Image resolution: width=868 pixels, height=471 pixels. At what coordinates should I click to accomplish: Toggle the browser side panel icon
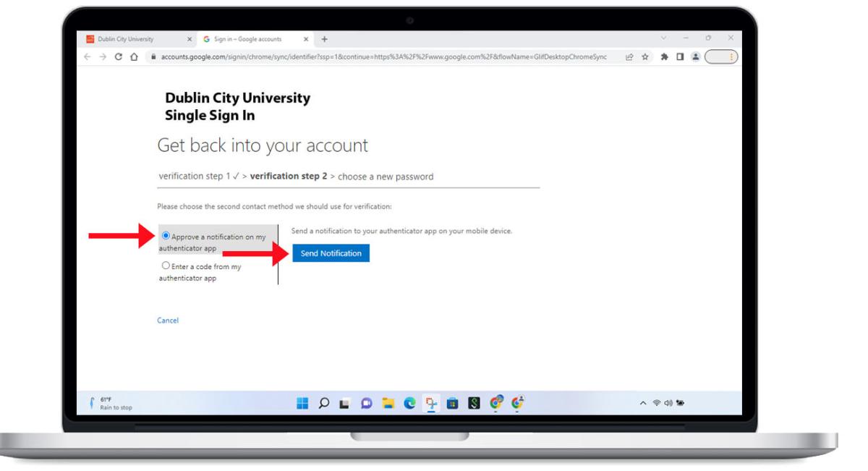coord(678,56)
